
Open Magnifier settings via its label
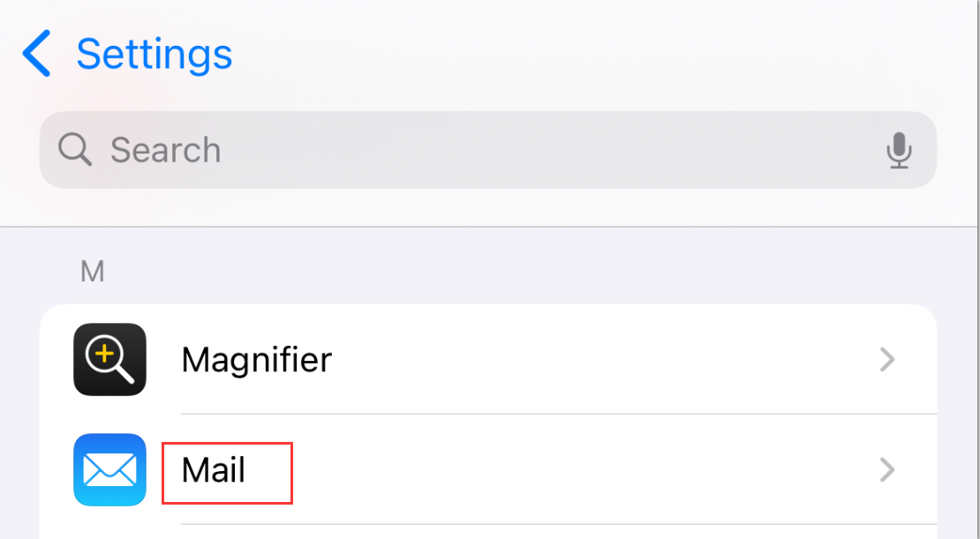pyautogui.click(x=256, y=360)
